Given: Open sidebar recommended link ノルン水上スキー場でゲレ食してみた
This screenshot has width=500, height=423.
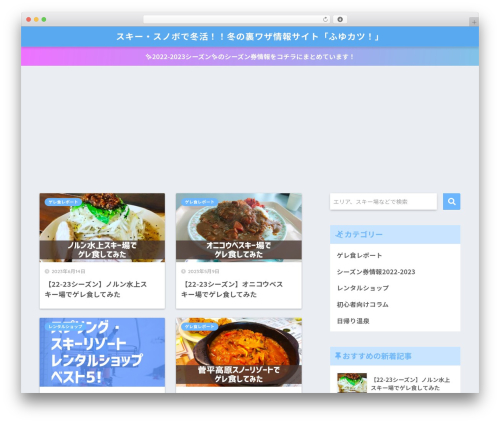Looking at the screenshot, I should click(411, 384).
